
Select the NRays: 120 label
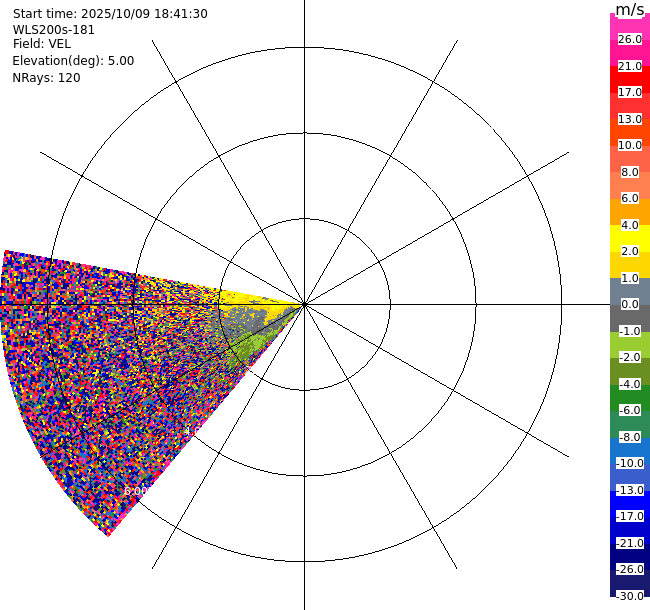click(46, 78)
